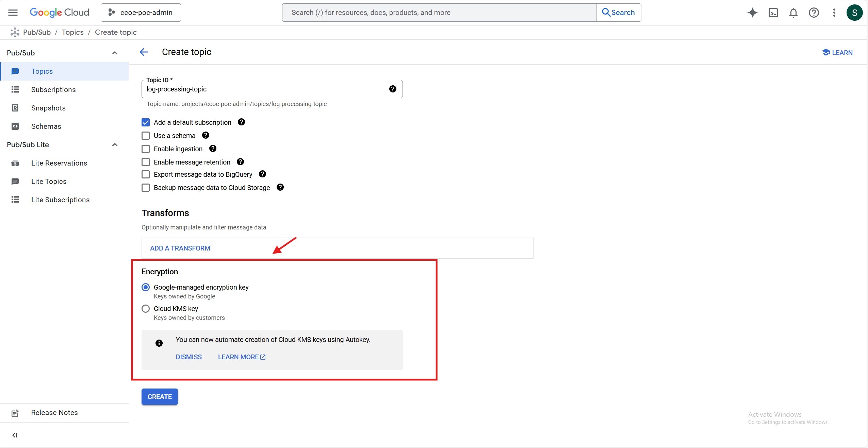This screenshot has height=448, width=868.
Task: Collapse the Pub/Sub Lite sidebar section
Action: pyautogui.click(x=115, y=145)
